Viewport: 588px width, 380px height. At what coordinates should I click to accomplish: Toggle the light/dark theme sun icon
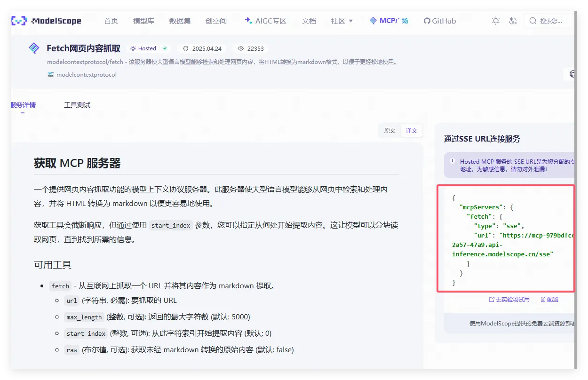(496, 21)
